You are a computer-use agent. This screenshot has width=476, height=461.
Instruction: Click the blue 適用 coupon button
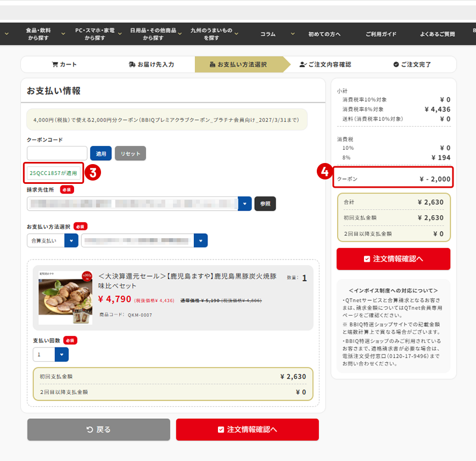tap(101, 154)
